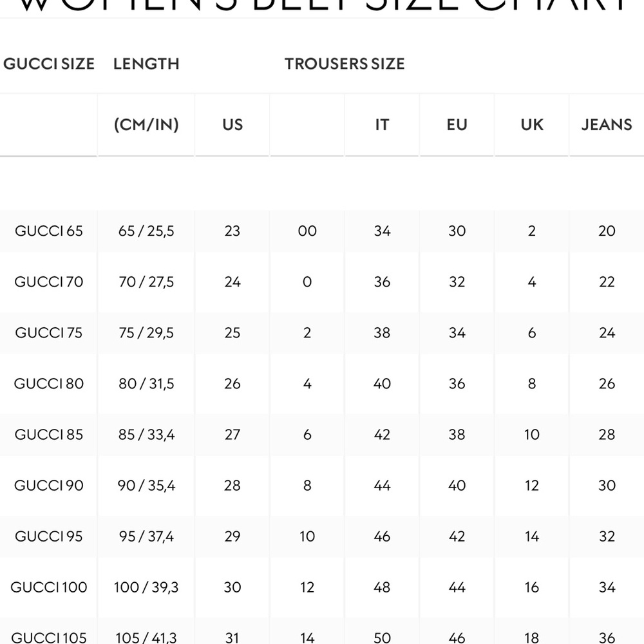The width and height of the screenshot is (644, 644).
Task: Click the 100 / 39,3 length cell
Action: 146,587
